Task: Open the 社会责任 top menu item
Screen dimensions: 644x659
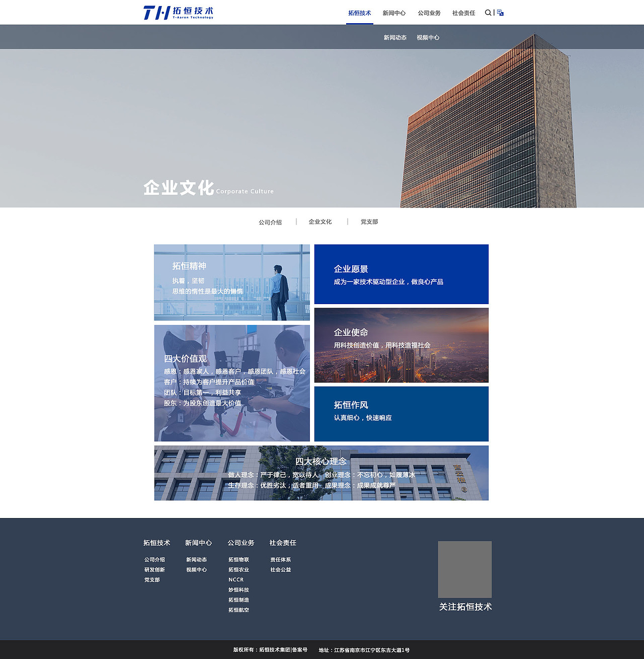Action: coord(464,13)
